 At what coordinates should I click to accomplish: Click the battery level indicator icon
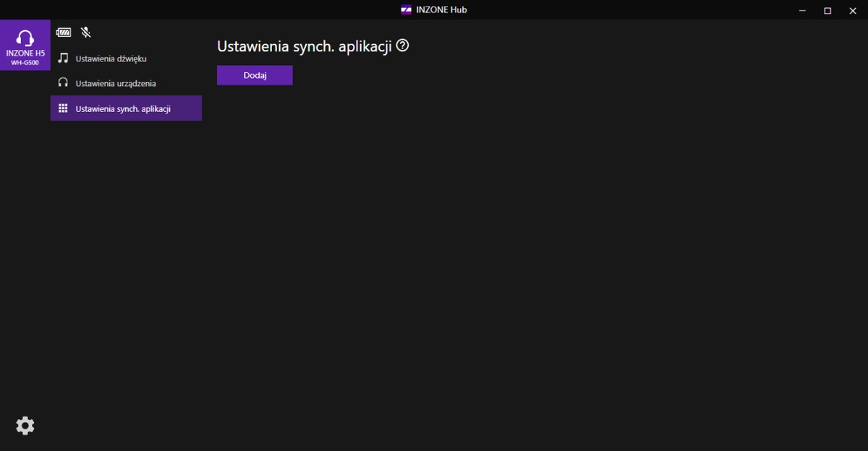click(x=64, y=33)
